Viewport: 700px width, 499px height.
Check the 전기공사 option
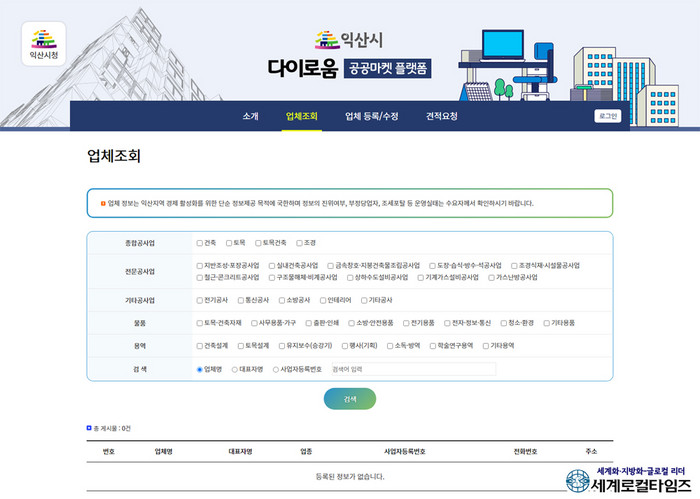point(200,300)
